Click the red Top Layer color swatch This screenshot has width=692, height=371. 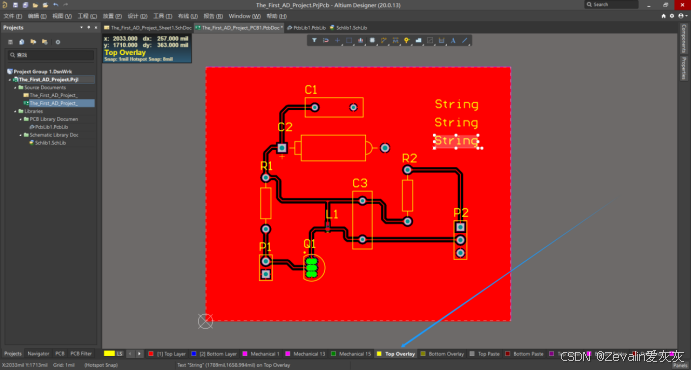click(x=151, y=354)
